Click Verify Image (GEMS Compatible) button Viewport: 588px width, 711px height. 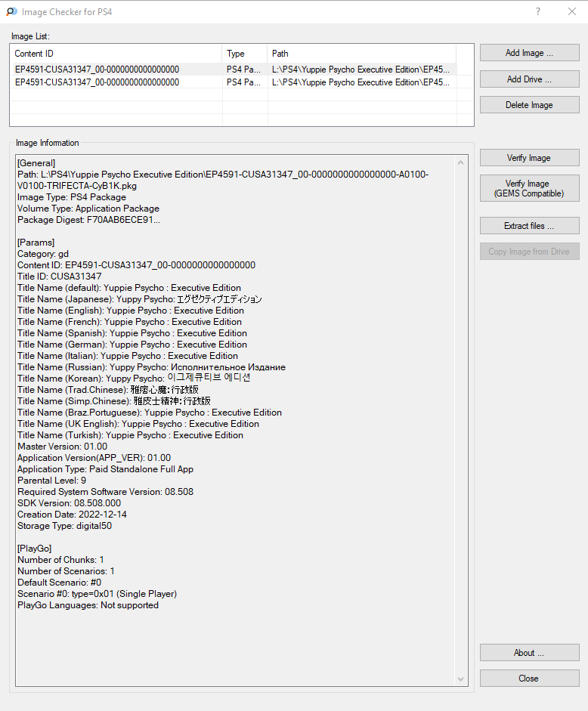point(530,188)
